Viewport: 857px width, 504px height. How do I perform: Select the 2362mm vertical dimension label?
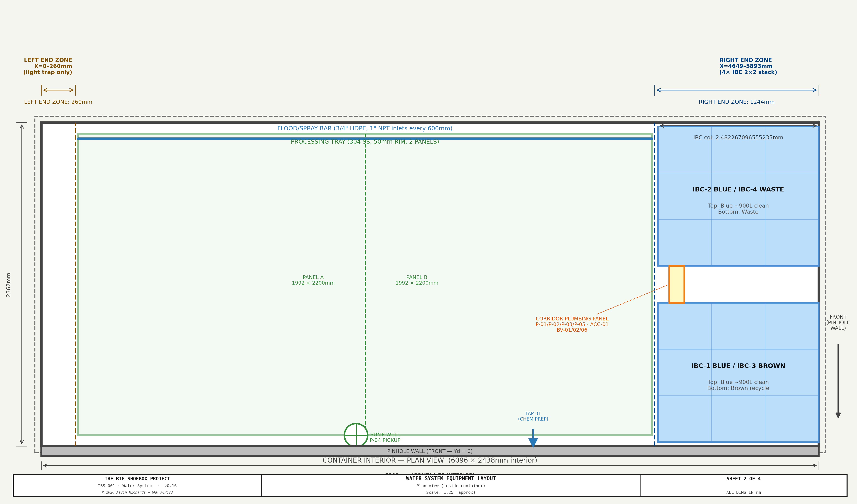8,285
